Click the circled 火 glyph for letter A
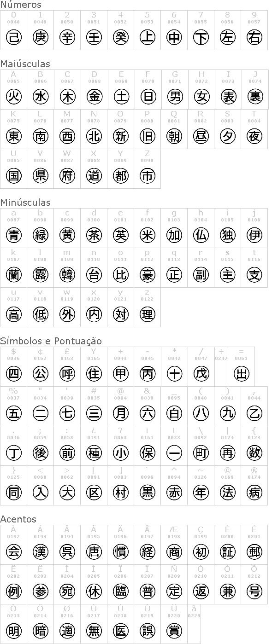This screenshot has height=644, width=272. 13,96
